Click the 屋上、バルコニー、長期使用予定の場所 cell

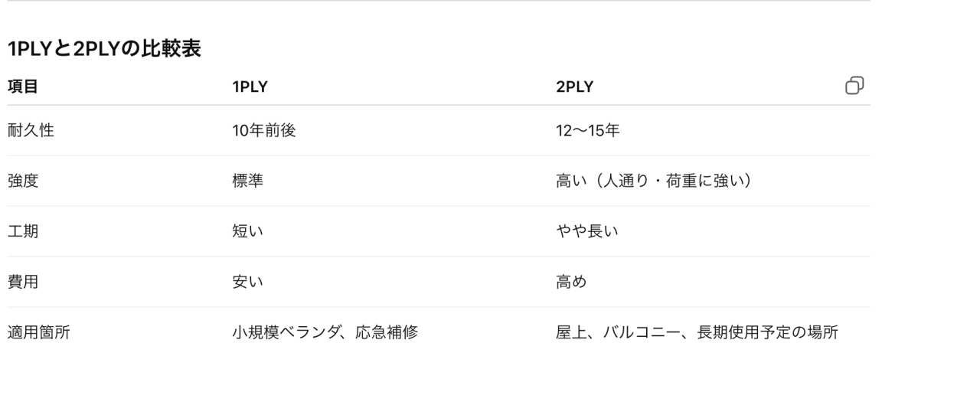tap(697, 332)
